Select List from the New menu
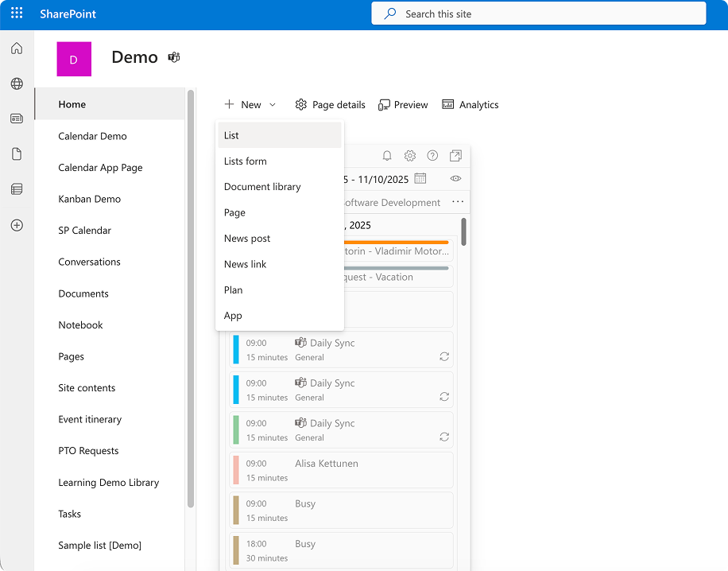The height and width of the screenshot is (571, 728). click(230, 135)
